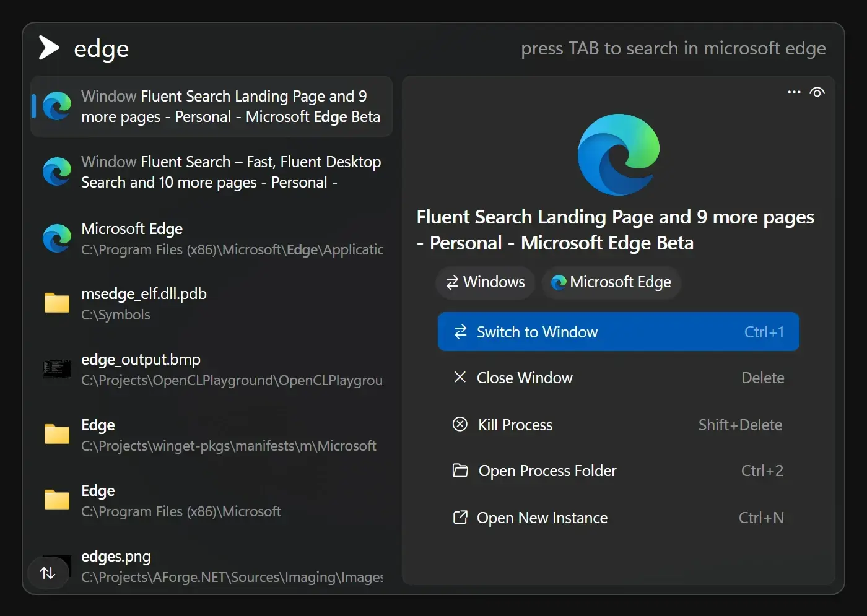Viewport: 867px width, 616px height.
Task: Click the swap arrows icon in Windows chip
Action: click(453, 282)
